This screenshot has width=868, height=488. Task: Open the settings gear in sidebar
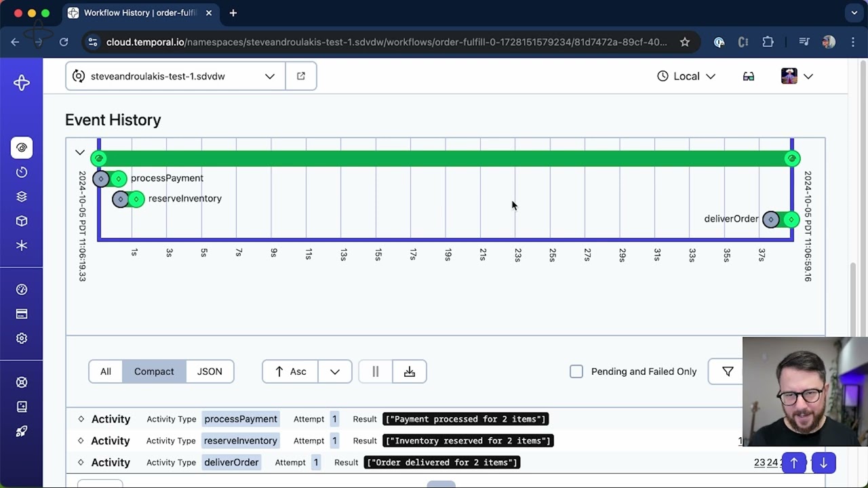coord(22,338)
